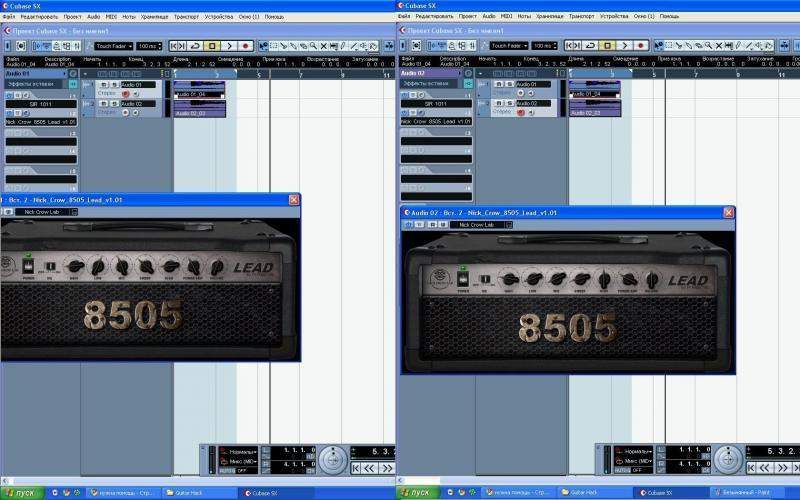Click Stop in the left window transport

[212, 46]
